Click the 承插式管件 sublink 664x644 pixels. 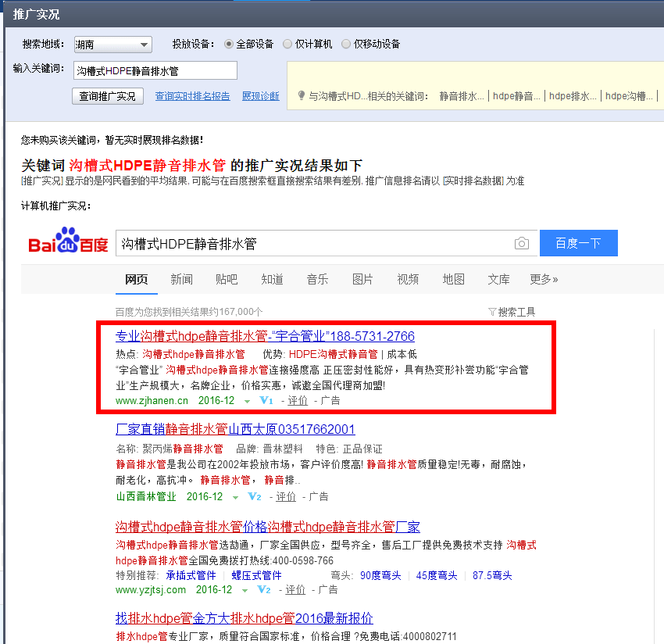click(191, 575)
